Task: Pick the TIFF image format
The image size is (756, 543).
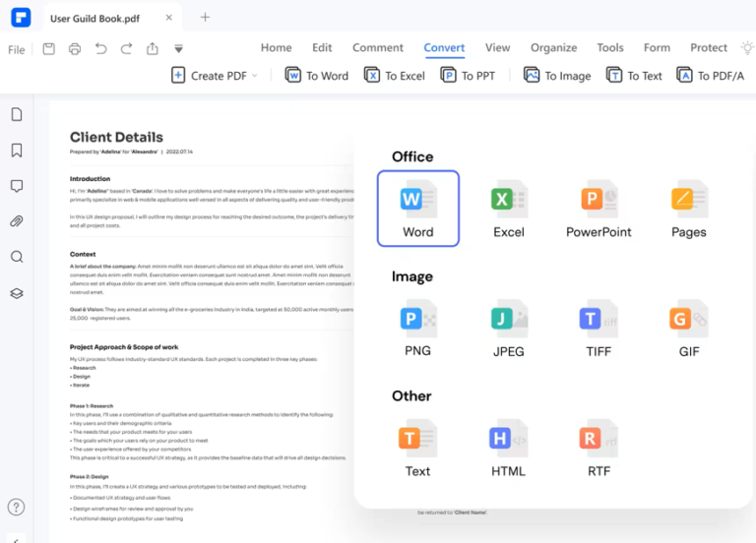Action: (598, 328)
